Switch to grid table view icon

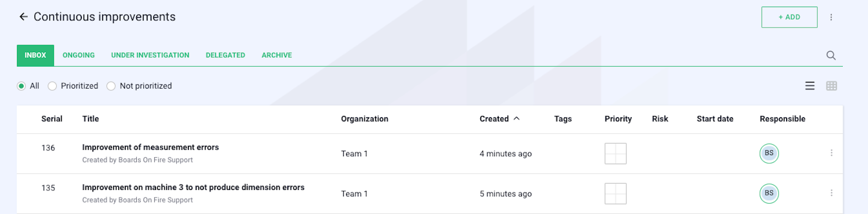pyautogui.click(x=831, y=86)
